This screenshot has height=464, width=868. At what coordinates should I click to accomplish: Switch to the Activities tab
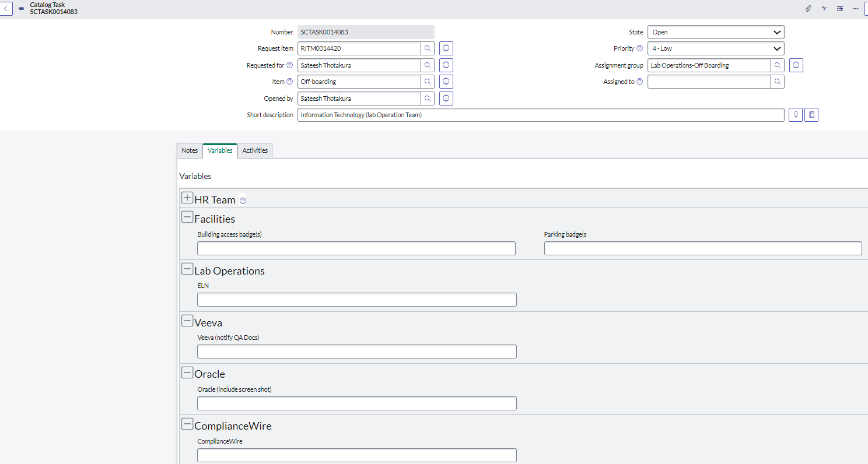click(x=255, y=150)
